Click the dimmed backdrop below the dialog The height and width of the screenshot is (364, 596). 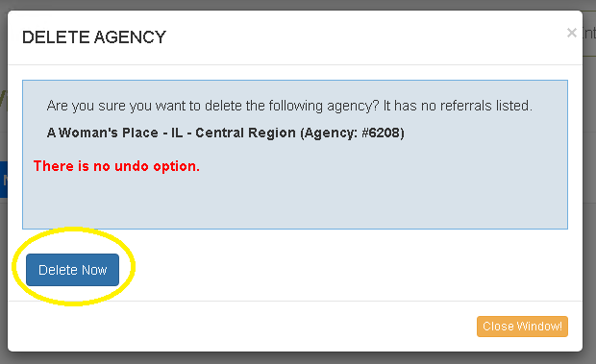click(298, 358)
